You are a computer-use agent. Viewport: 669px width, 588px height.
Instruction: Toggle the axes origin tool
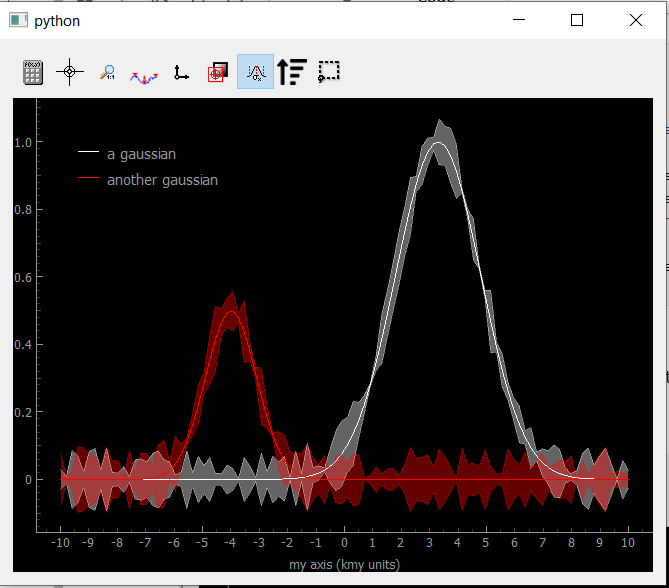[181, 73]
